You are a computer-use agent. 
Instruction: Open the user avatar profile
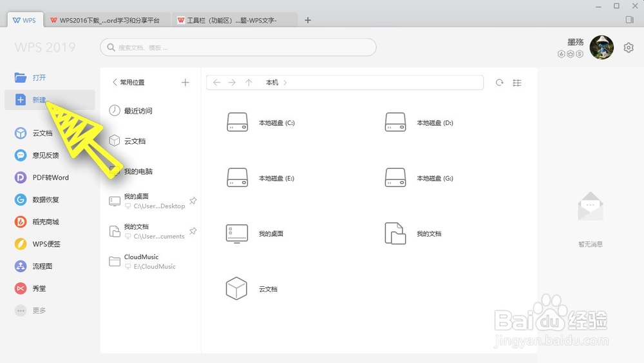tap(601, 47)
